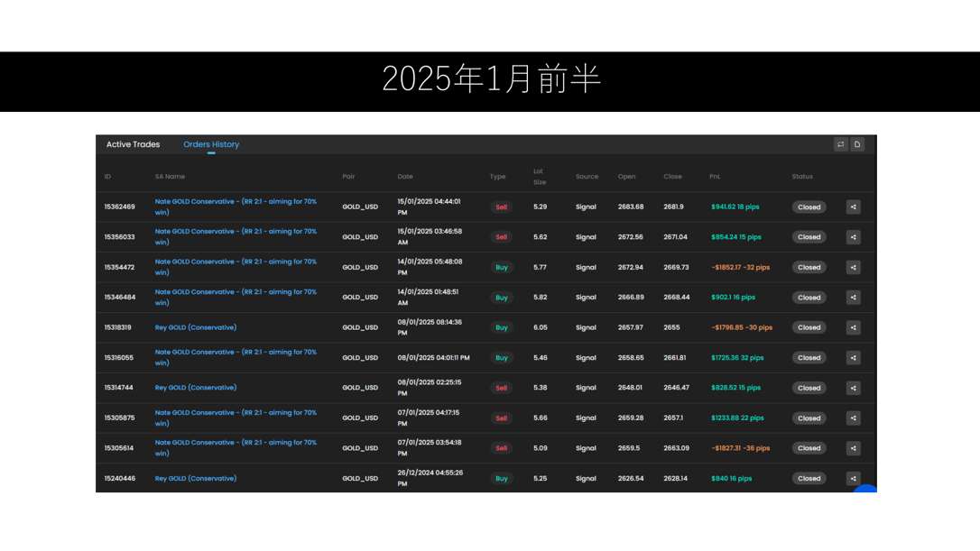Screen dimensions: 980x551
Task: Click the Sell type badge on trade 15356033
Action: click(501, 237)
